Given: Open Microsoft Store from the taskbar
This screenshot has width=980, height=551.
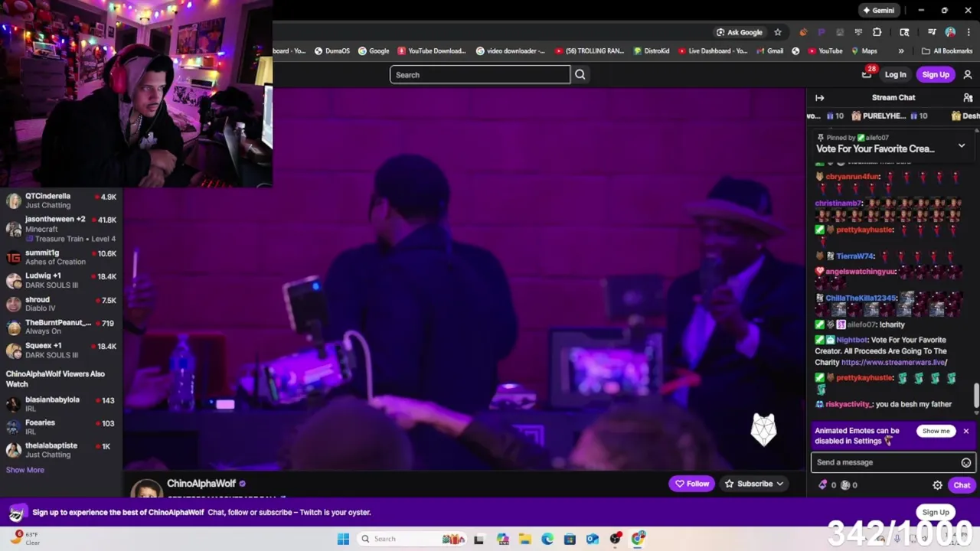Looking at the screenshot, I should click(570, 539).
